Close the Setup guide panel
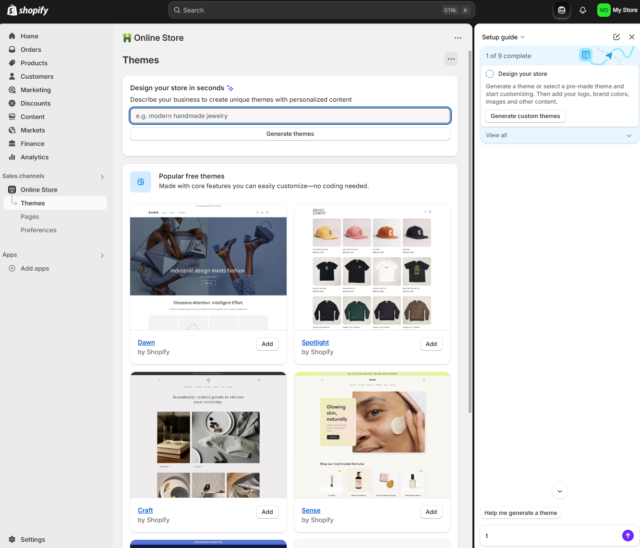 point(631,37)
